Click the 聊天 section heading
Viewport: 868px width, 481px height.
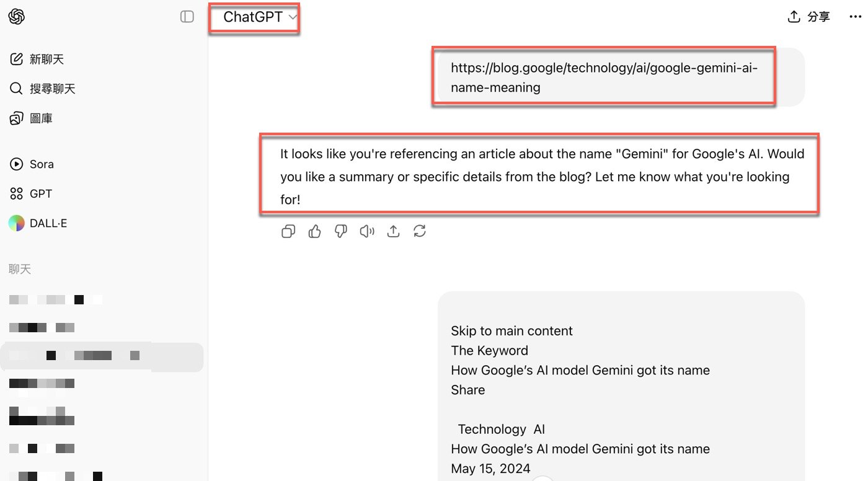point(20,269)
